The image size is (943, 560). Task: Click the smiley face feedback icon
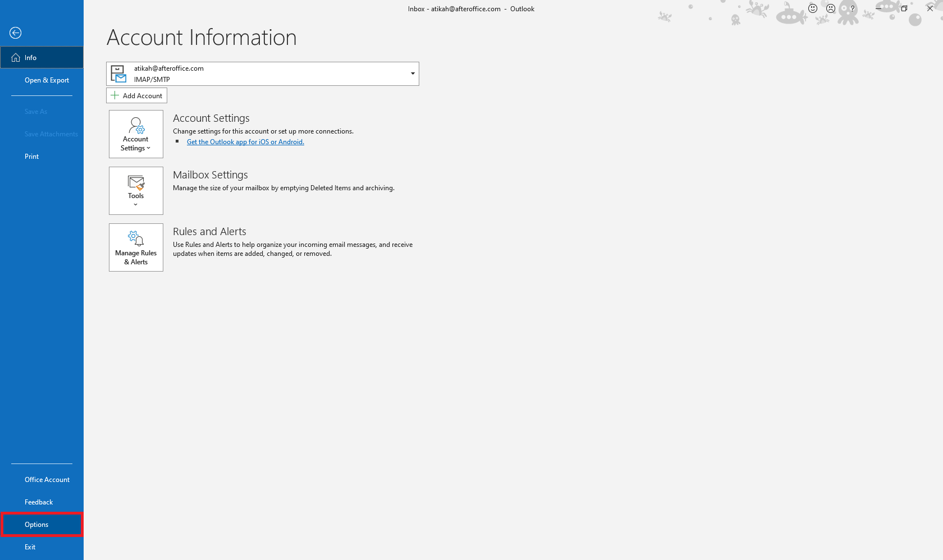click(x=813, y=8)
